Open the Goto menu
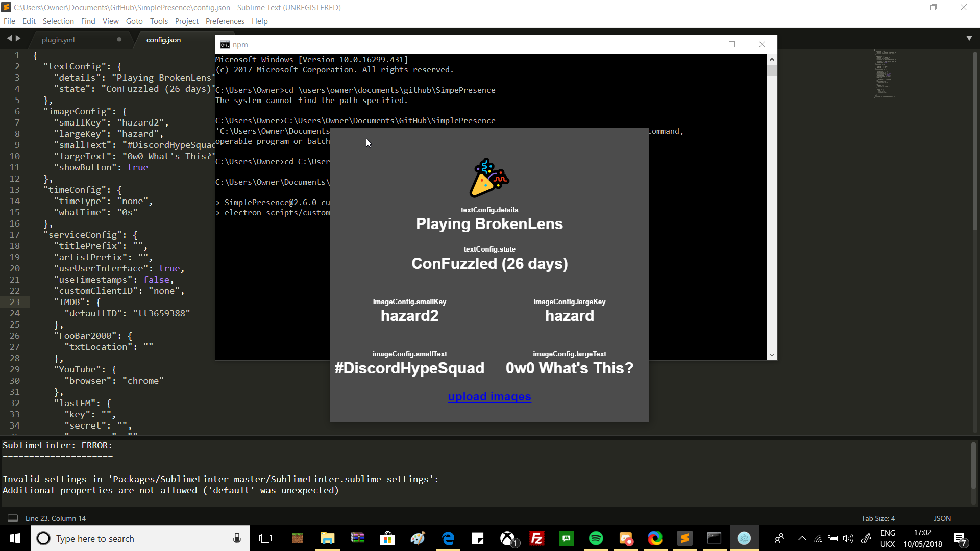 click(x=134, y=21)
